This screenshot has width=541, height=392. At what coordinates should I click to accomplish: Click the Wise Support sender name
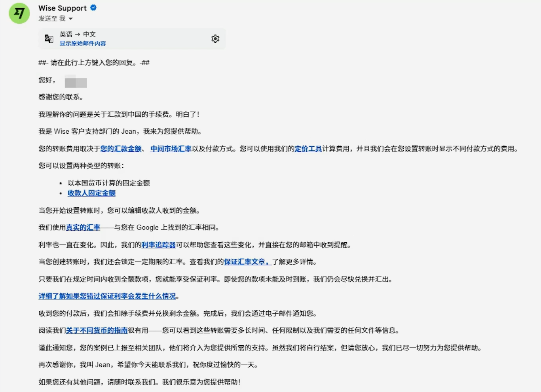pyautogui.click(x=63, y=8)
